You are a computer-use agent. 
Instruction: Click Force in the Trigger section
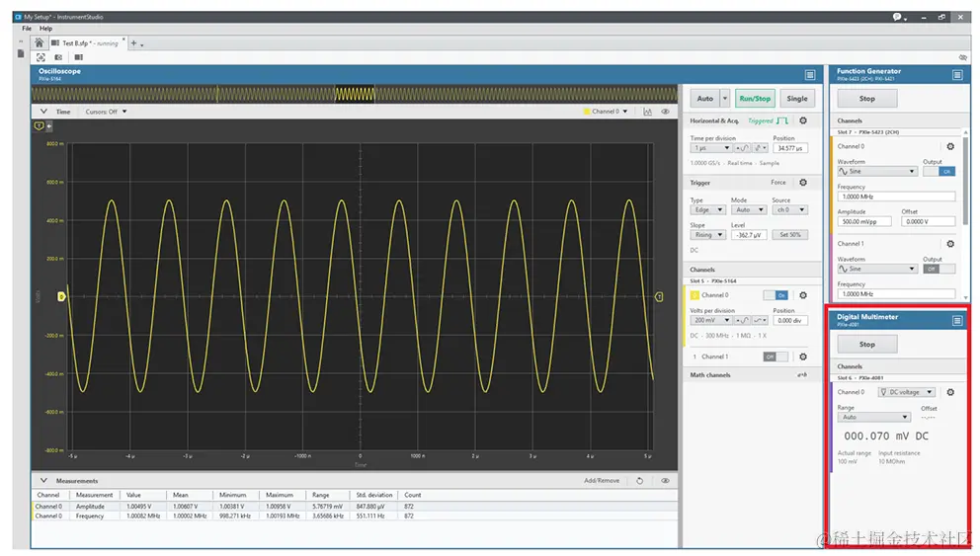(778, 183)
